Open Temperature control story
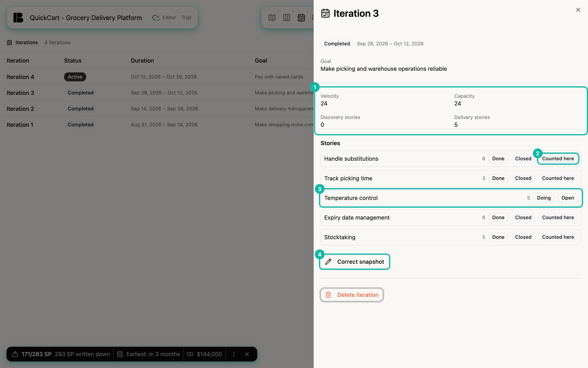 tap(451, 198)
